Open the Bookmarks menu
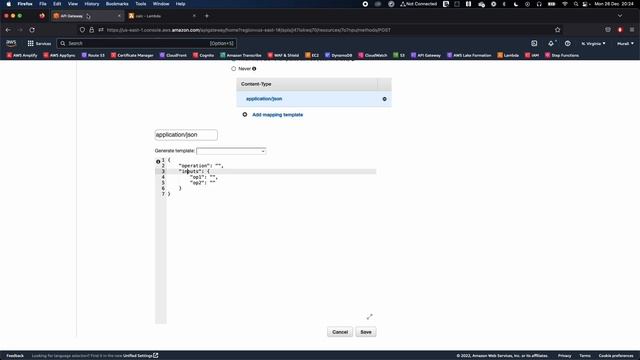Viewport: 640px width, 360px height. pyautogui.click(x=117, y=4)
